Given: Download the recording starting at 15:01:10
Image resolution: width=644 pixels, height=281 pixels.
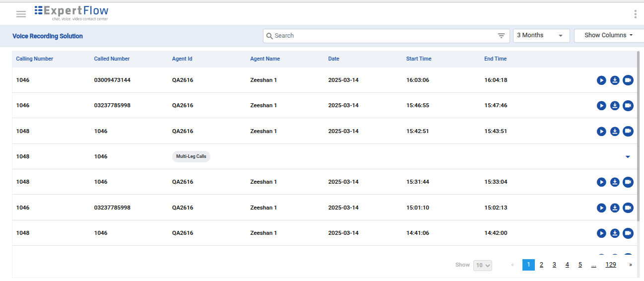Looking at the screenshot, I should [615, 208].
